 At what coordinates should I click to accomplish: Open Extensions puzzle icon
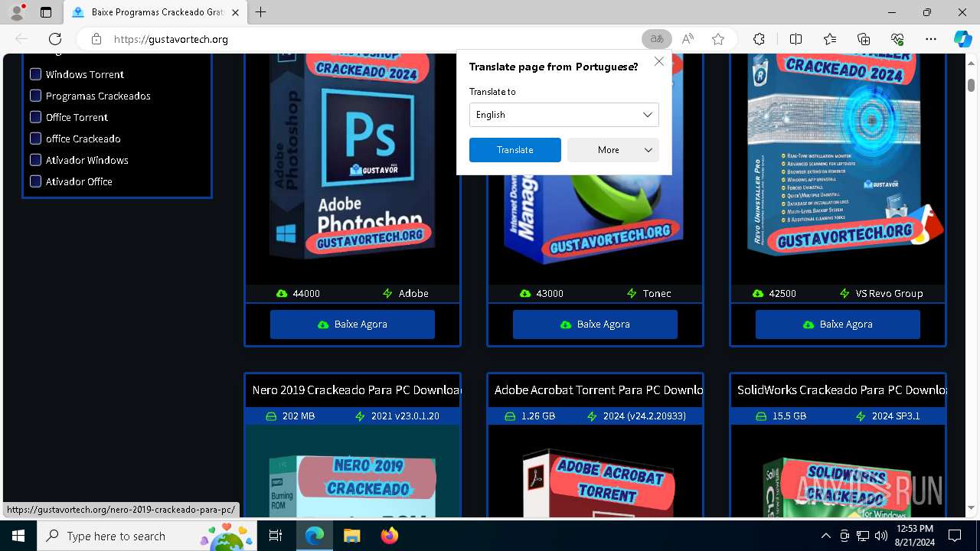[759, 39]
